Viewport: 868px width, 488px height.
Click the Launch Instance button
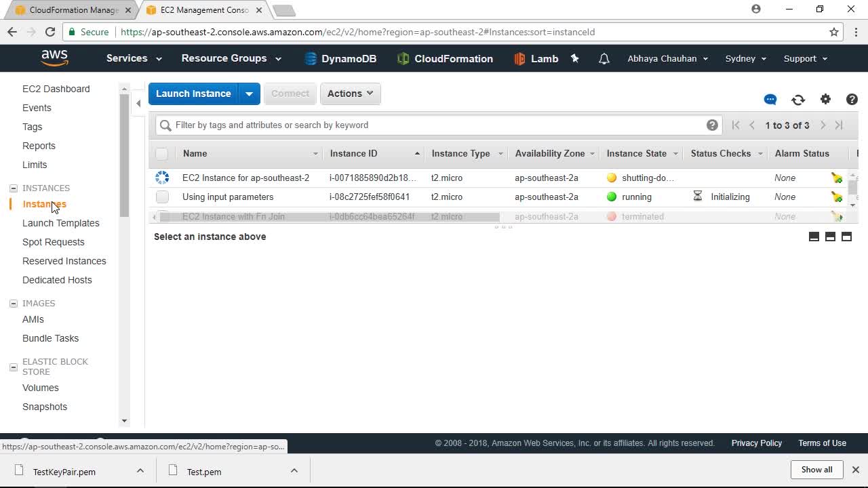click(193, 94)
